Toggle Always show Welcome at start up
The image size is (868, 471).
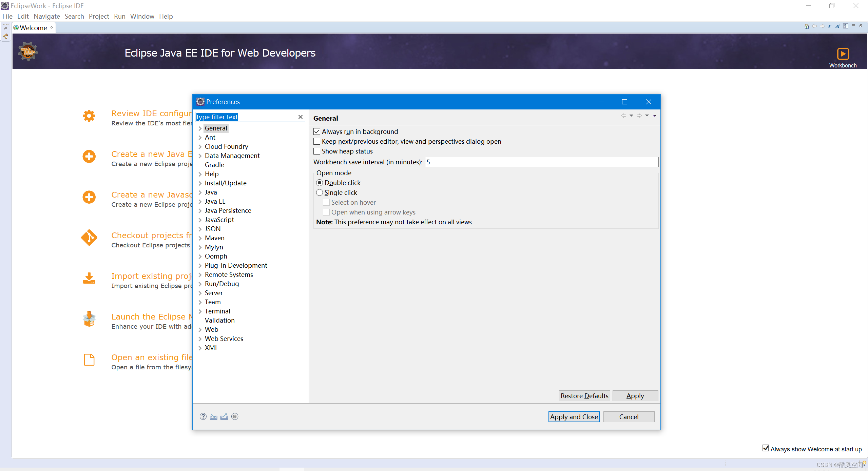tap(766, 448)
